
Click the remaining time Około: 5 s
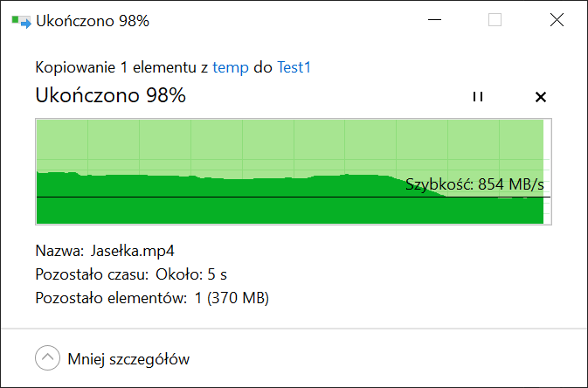(191, 274)
